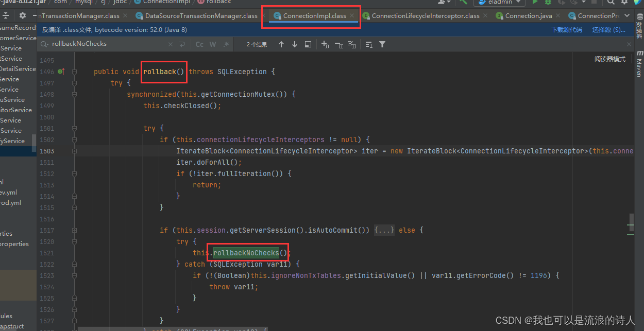Viewport: 644px width, 331px height.
Task: Expand the {...} folded code placeholder
Action: pos(384,230)
